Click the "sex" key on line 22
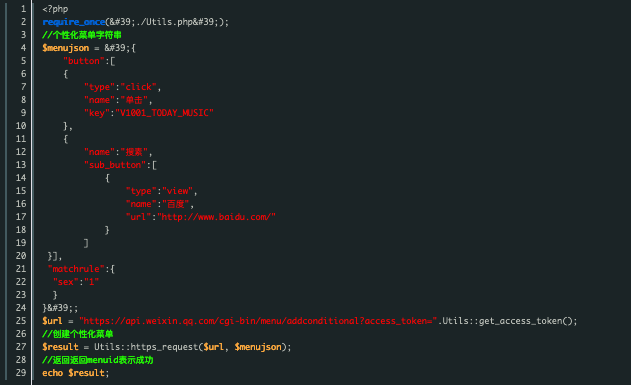 click(x=66, y=282)
